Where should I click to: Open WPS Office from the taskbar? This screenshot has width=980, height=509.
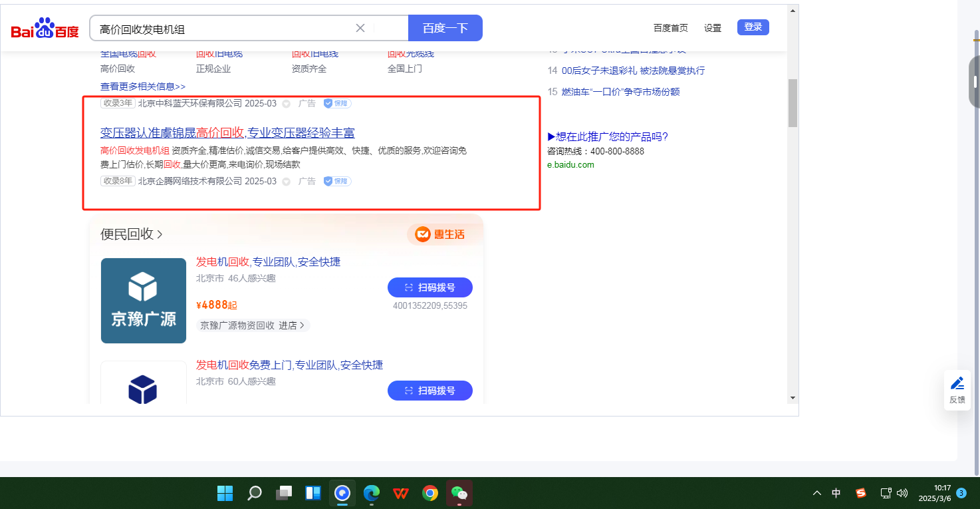click(x=401, y=493)
